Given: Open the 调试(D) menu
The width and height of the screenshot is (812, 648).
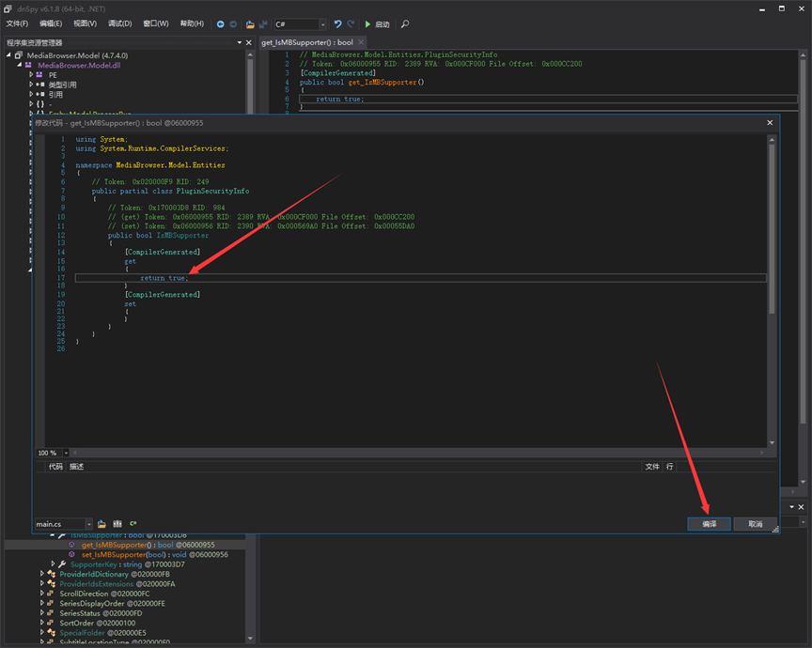Looking at the screenshot, I should [119, 23].
